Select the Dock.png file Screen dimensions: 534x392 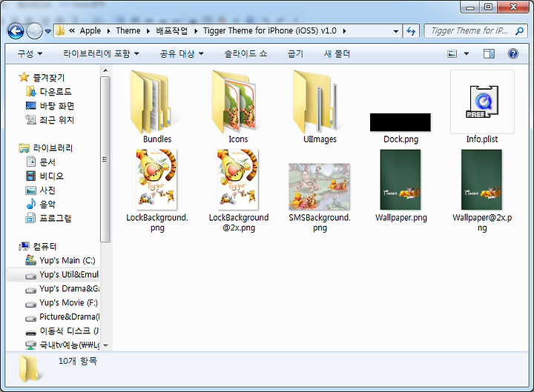400,127
